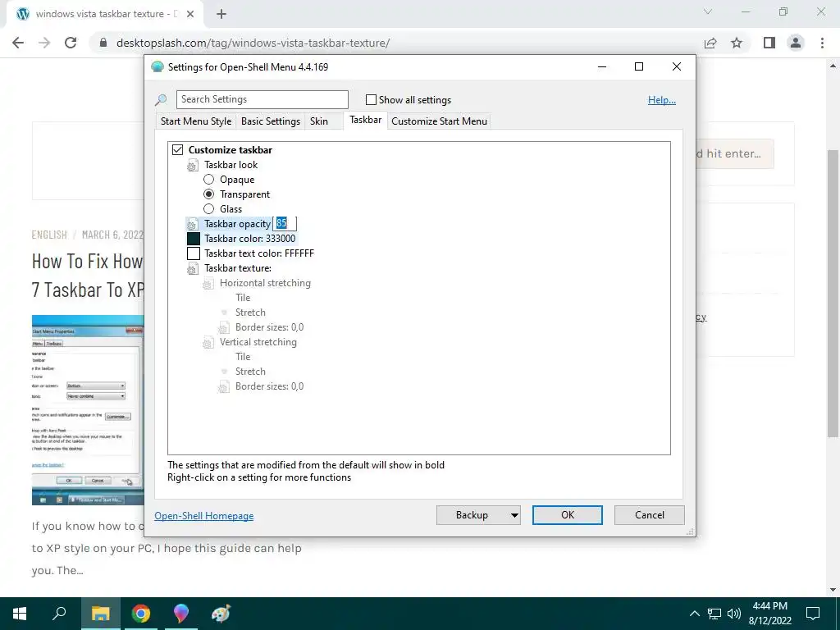The image size is (840, 630).
Task: Pick a color from the Taskbar color swatch
Action: 194,239
